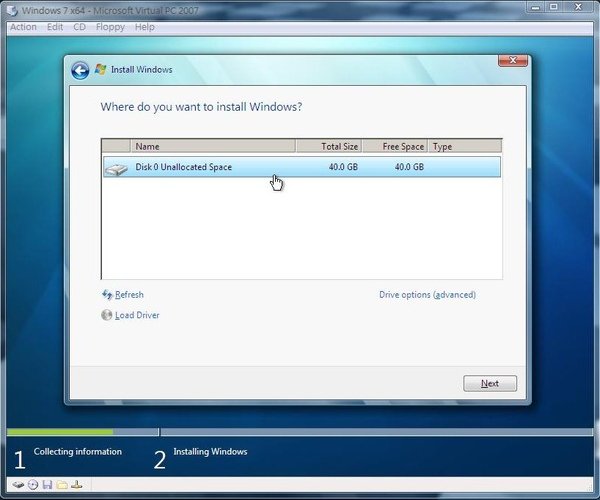Click the disk drive icon in Disk 0 row
Image resolution: width=600 pixels, height=500 pixels.
point(116,169)
